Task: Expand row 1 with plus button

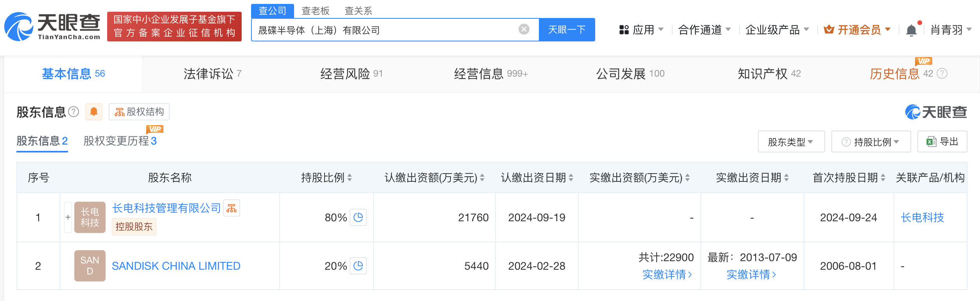Action: (x=68, y=217)
